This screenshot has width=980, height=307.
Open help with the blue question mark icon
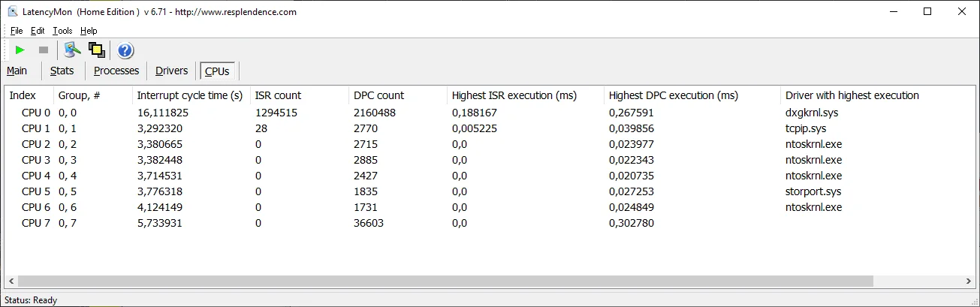(125, 50)
